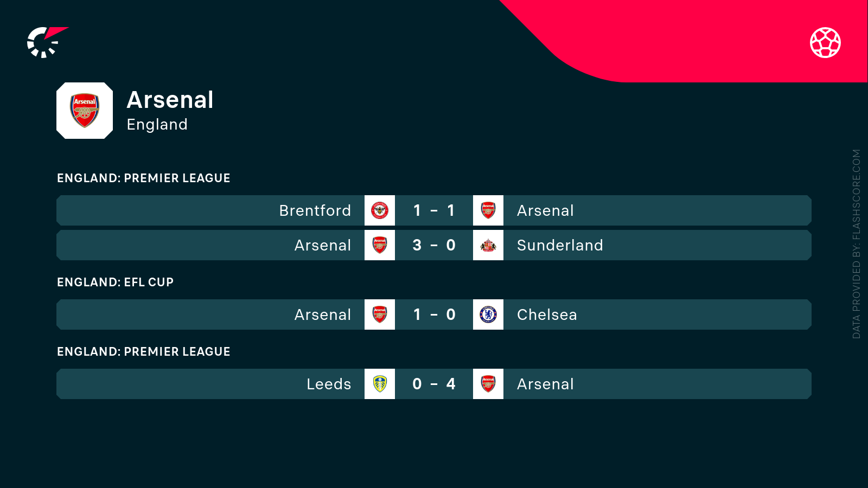This screenshot has height=488, width=868.
Task: Click Arsenal badge in the Chelsea match row
Action: (x=380, y=314)
